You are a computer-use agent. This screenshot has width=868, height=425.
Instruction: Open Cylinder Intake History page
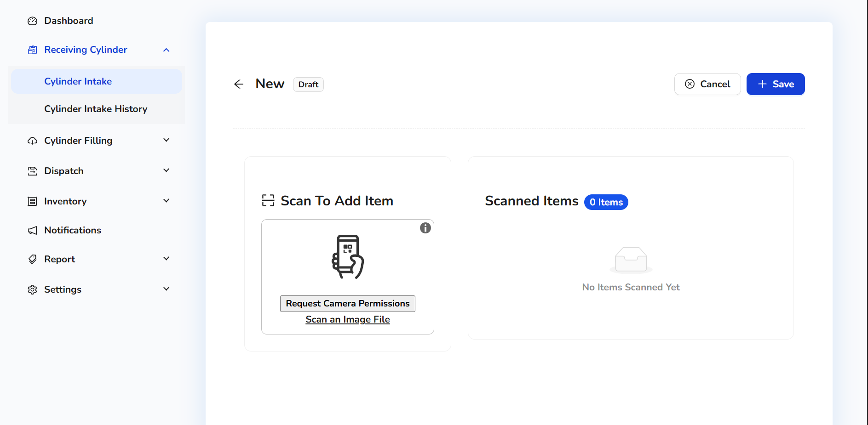pos(96,109)
